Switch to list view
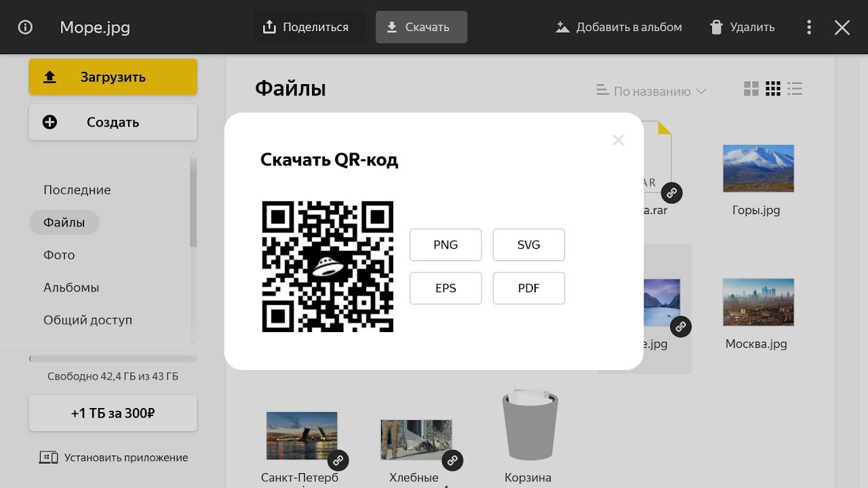868x488 pixels. pos(795,89)
